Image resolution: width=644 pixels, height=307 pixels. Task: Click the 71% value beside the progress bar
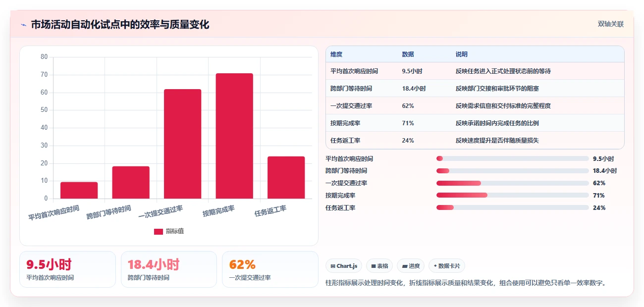599,196
